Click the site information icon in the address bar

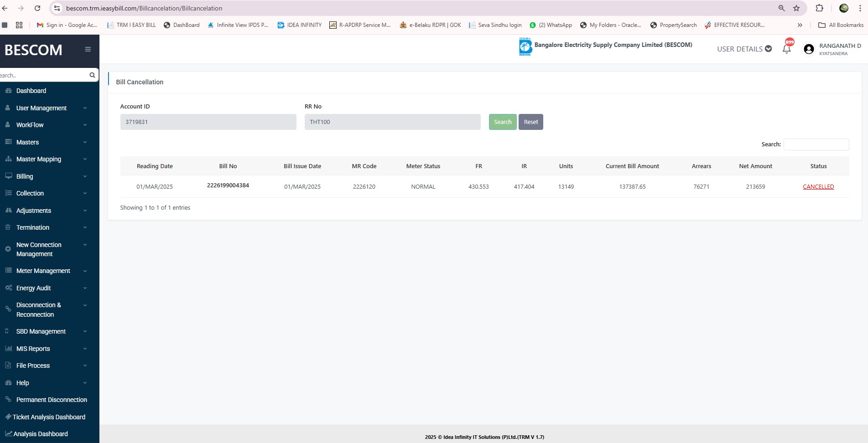pos(57,8)
